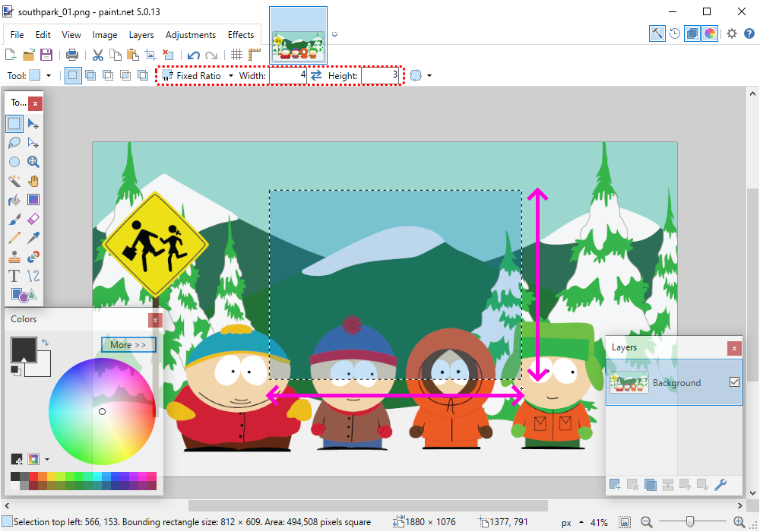Duplicate layer button in Layers panel

[651, 485]
